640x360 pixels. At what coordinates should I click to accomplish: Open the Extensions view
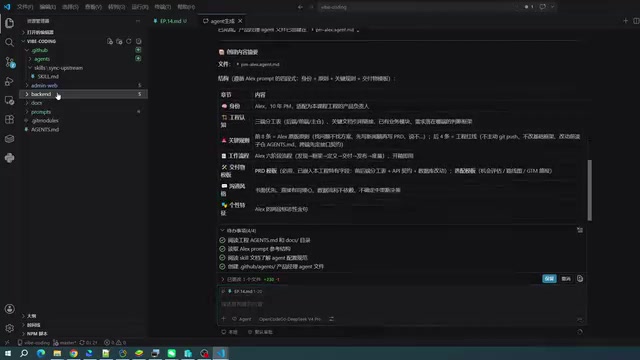pyautogui.click(x=9, y=120)
